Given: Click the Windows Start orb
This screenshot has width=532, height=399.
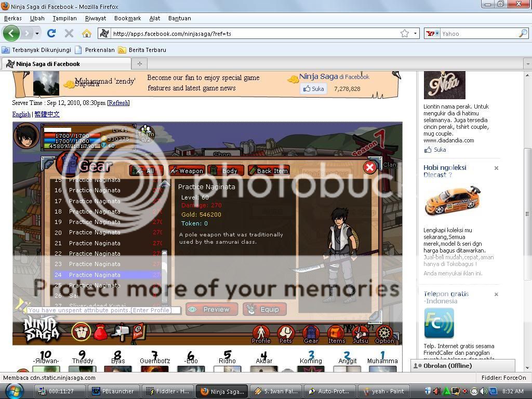Looking at the screenshot, I should coord(15,391).
